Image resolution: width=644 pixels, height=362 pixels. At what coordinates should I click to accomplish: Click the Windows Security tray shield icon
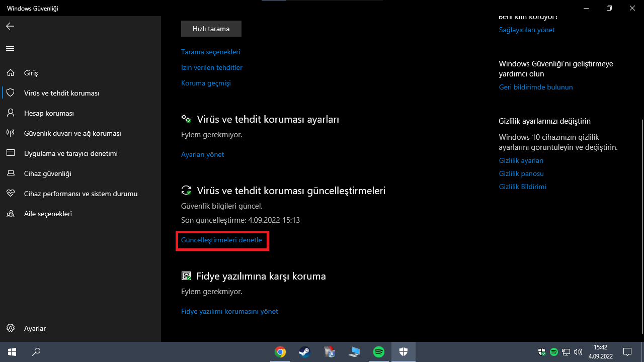pyautogui.click(x=542, y=352)
